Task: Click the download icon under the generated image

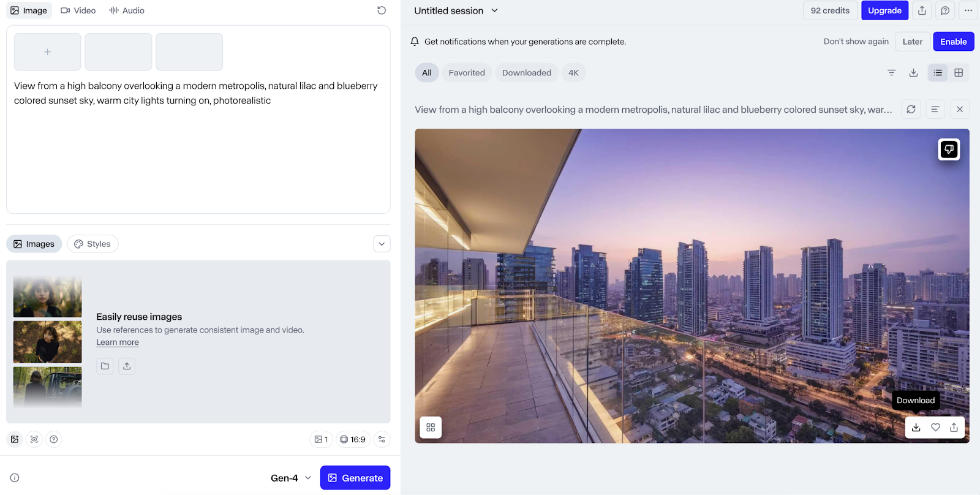Action: 916,428
